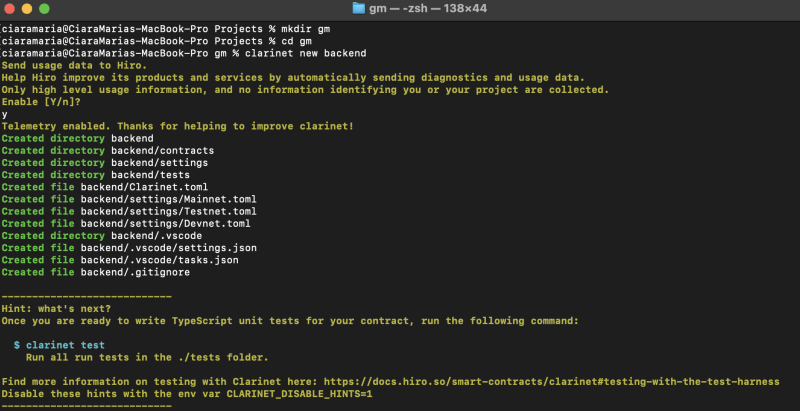Screen dimensions: 800x411
Task: Click the 'backend/settings/Testnet.toml' file path
Action: pyautogui.click(x=168, y=212)
